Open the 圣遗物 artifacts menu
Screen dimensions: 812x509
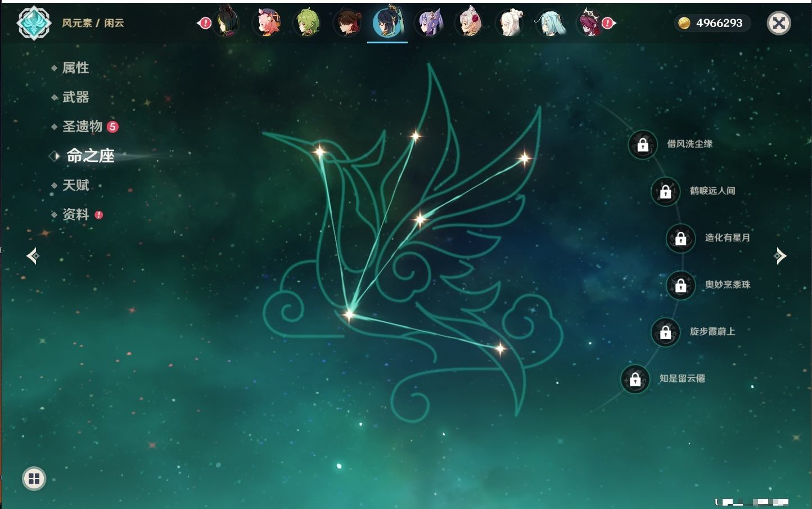(82, 127)
